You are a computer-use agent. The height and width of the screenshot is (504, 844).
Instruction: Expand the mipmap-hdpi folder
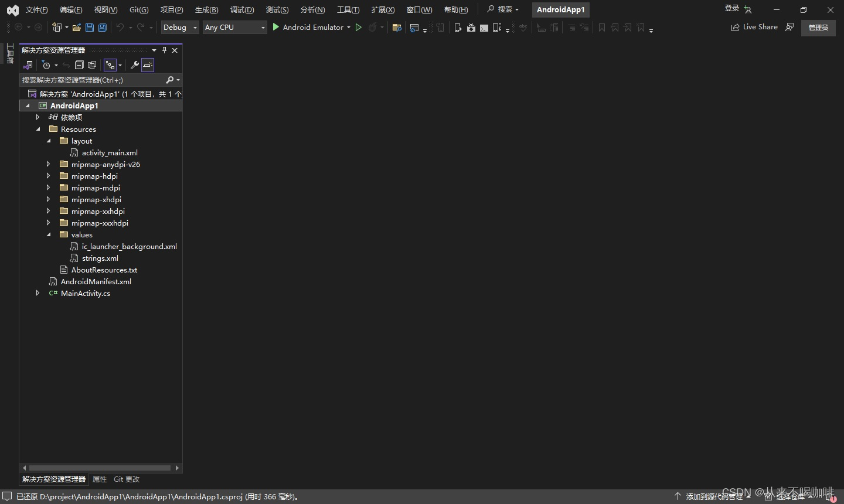(48, 176)
